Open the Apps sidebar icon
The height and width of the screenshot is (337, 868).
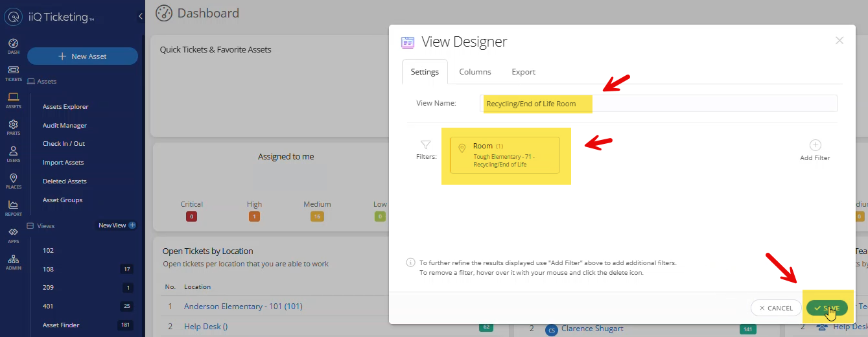coord(13,235)
